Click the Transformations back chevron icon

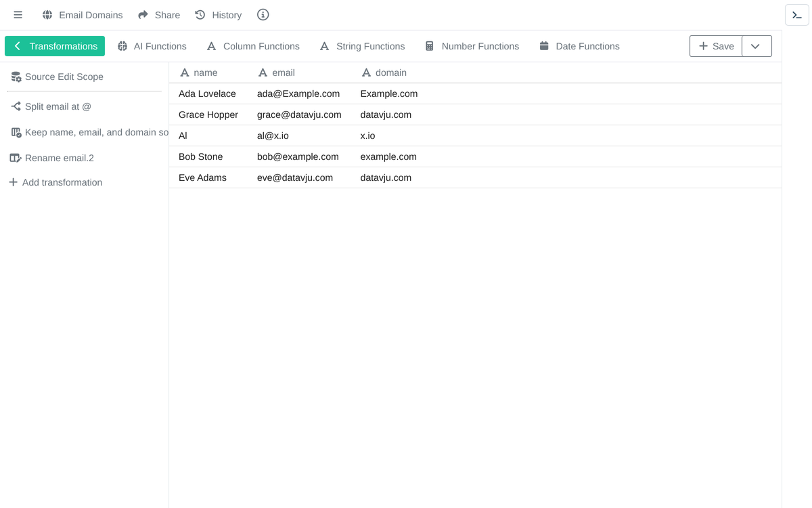click(x=18, y=46)
